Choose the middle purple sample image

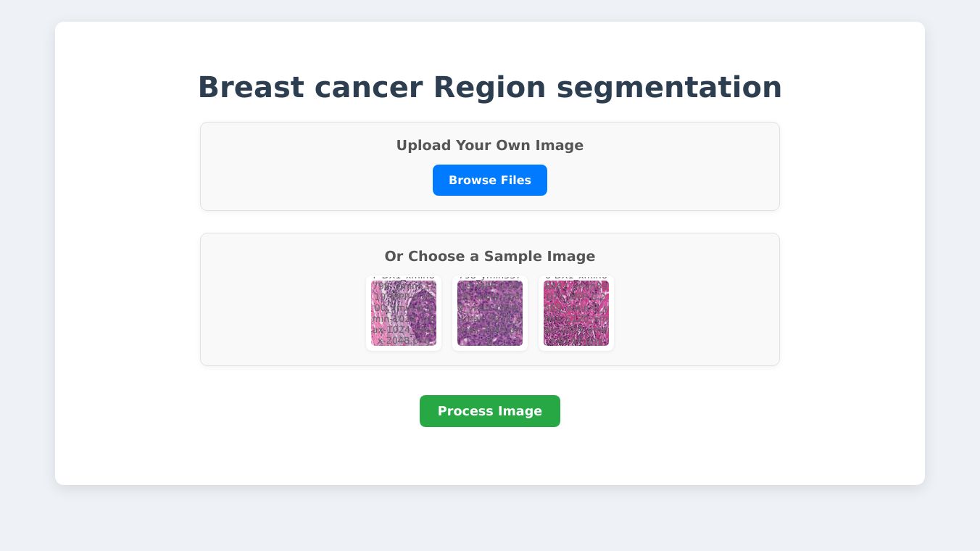[490, 313]
